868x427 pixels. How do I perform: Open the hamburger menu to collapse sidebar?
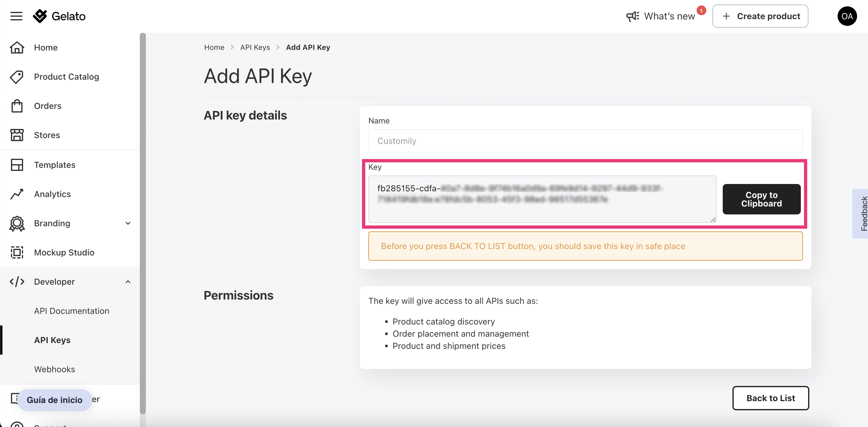click(x=16, y=16)
